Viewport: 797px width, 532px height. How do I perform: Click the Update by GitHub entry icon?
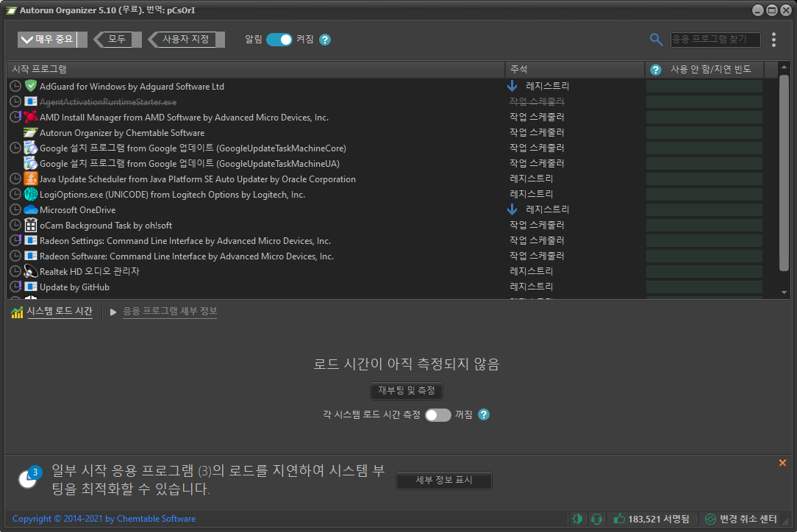tap(31, 287)
